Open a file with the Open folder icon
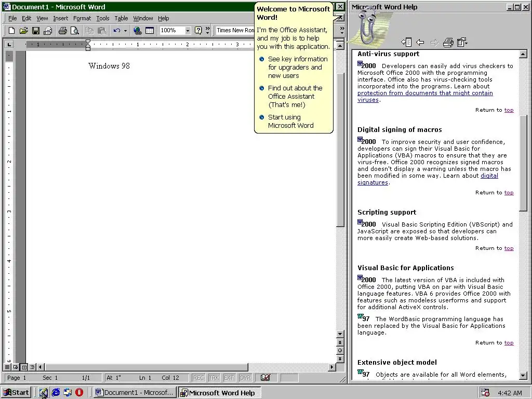Screen dimensions: 532x399 23,31
